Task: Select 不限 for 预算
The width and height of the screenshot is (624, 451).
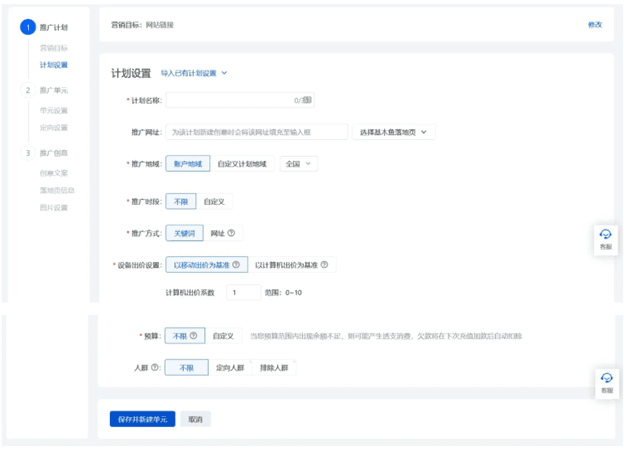Action: [185, 336]
